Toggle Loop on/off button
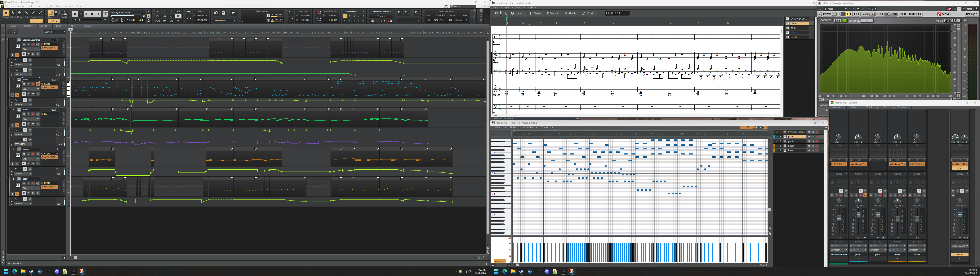The width and height of the screenshot is (980, 276). click(189, 13)
